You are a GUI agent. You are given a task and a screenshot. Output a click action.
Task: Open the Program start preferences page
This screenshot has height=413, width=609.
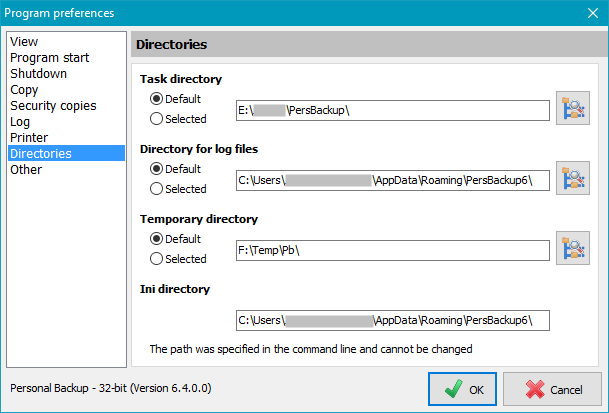(66, 58)
